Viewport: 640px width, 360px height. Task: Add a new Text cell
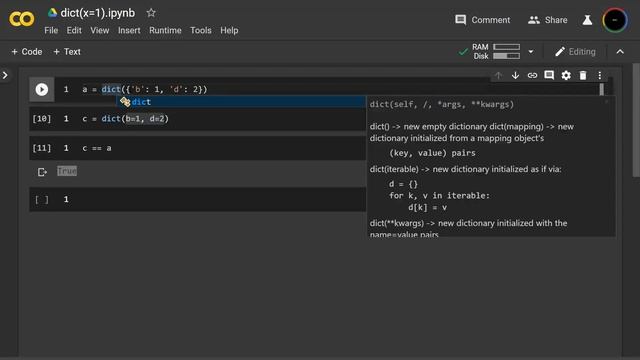coord(67,52)
